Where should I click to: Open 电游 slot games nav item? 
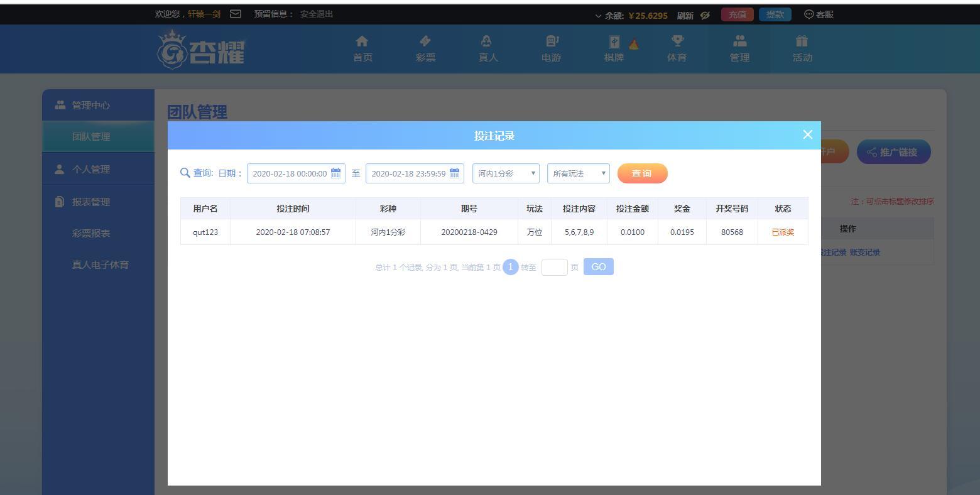tap(551, 49)
